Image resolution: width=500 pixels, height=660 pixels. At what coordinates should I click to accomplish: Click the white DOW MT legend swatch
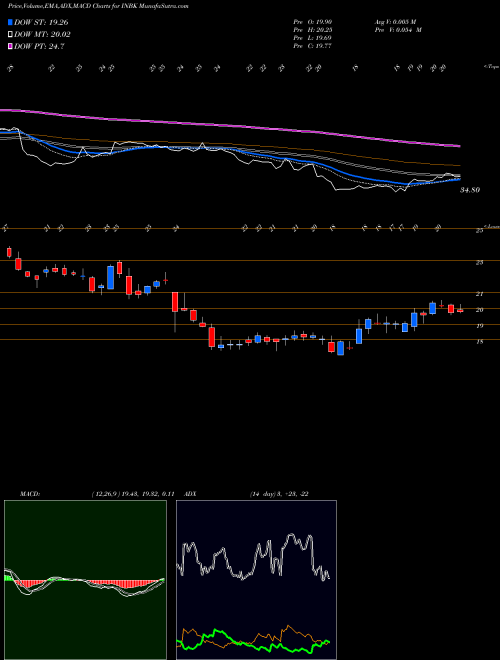point(10,35)
